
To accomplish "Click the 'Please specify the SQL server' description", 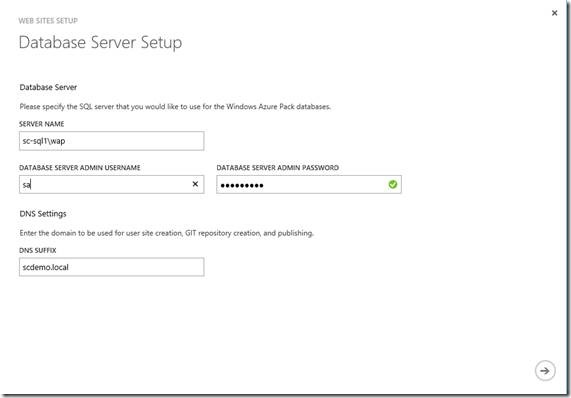I will tap(175, 107).
